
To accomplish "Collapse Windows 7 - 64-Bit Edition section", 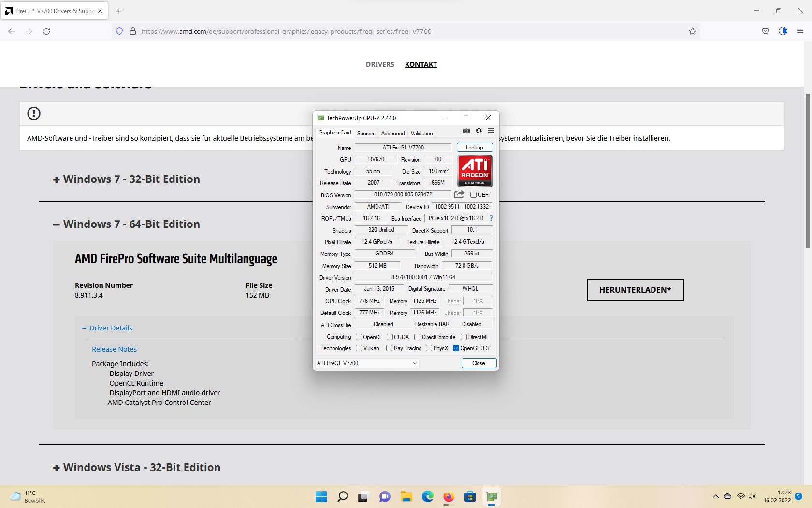I will coord(127,224).
